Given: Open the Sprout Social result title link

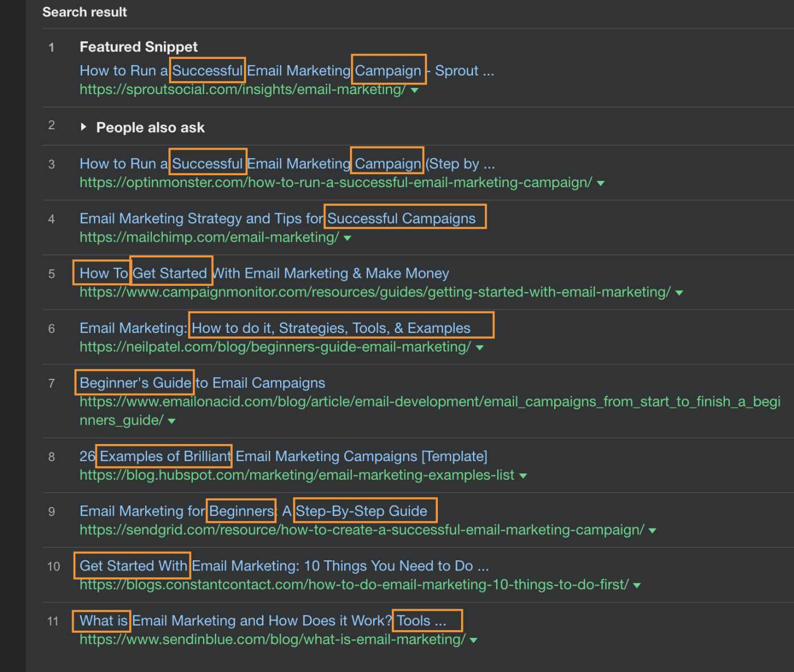Looking at the screenshot, I should (x=287, y=71).
